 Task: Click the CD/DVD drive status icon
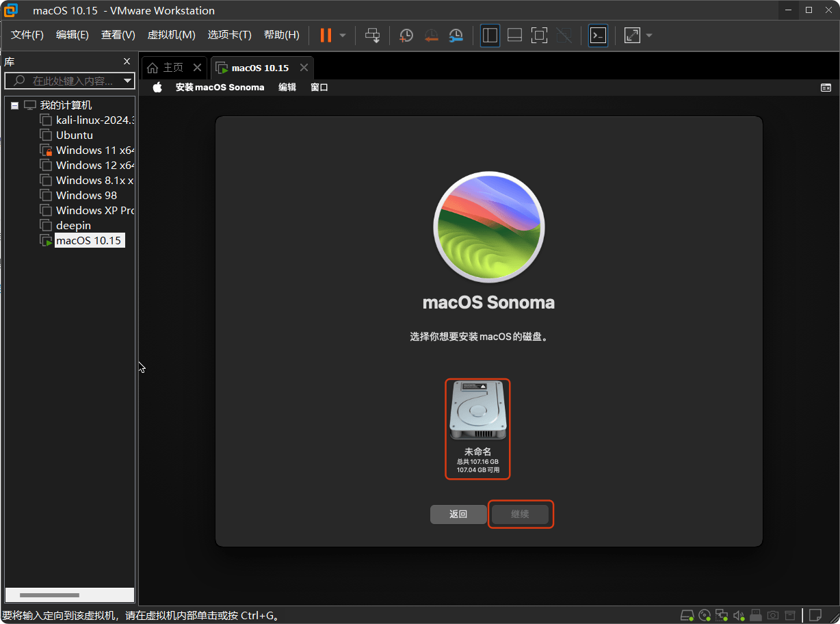point(705,615)
